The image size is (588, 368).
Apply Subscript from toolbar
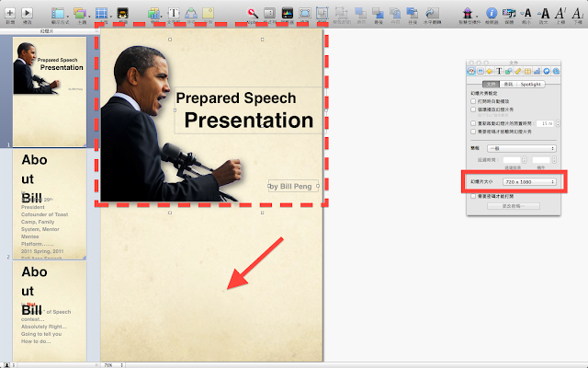point(578,14)
